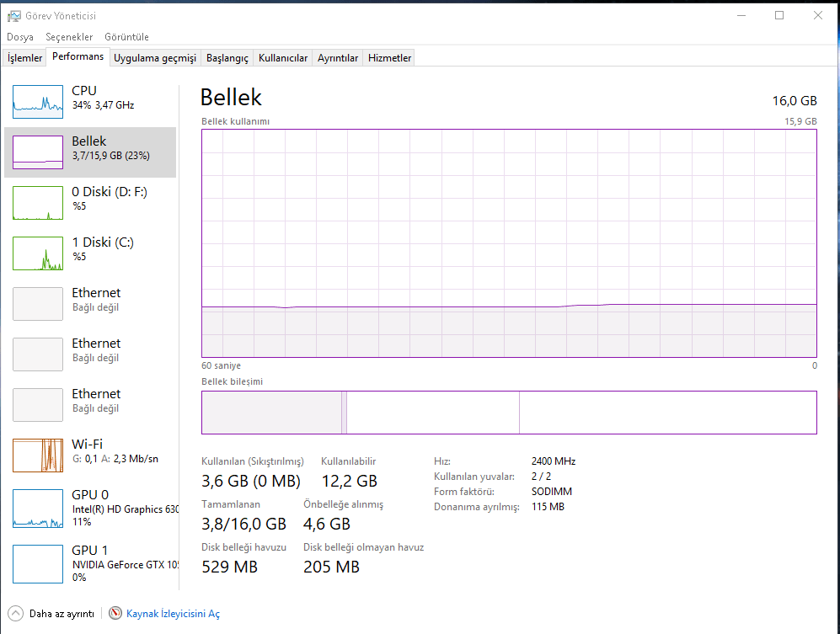840x634 pixels.
Task: Go to the Başlangıç tab
Action: [x=227, y=58]
